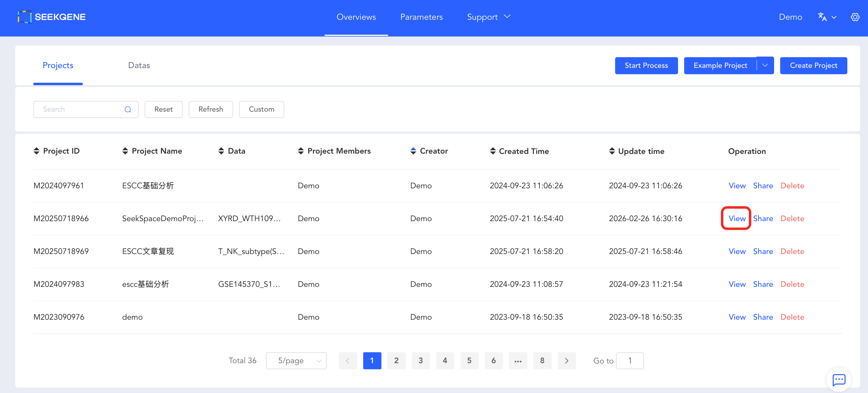The height and width of the screenshot is (393, 868).
Task: Sort by Created Time arrows
Action: click(x=493, y=151)
